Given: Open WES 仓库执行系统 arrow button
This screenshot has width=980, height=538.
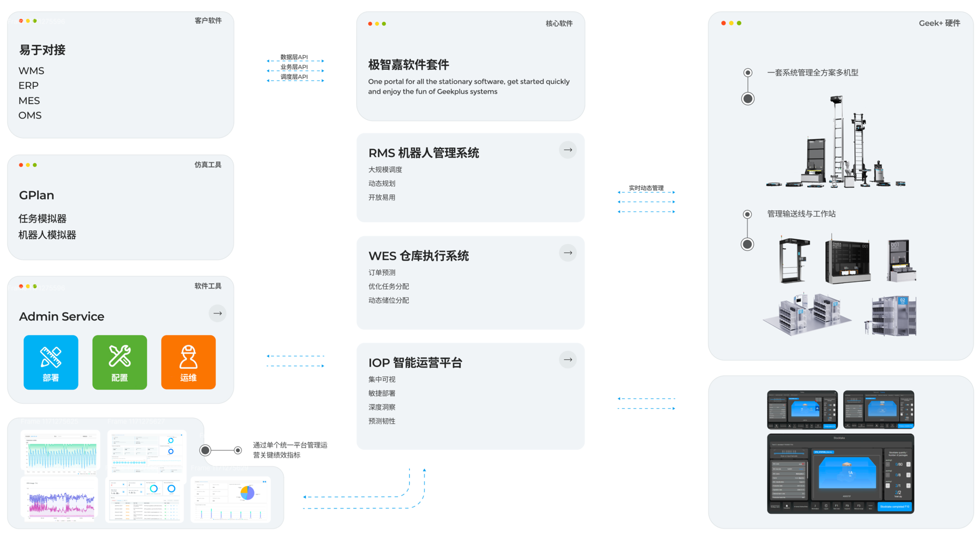Looking at the screenshot, I should (568, 253).
